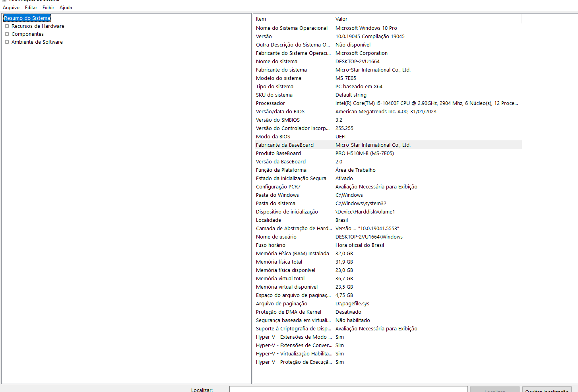This screenshot has width=578, height=392.
Task: Expand the Componentes tree node
Action: 7,34
